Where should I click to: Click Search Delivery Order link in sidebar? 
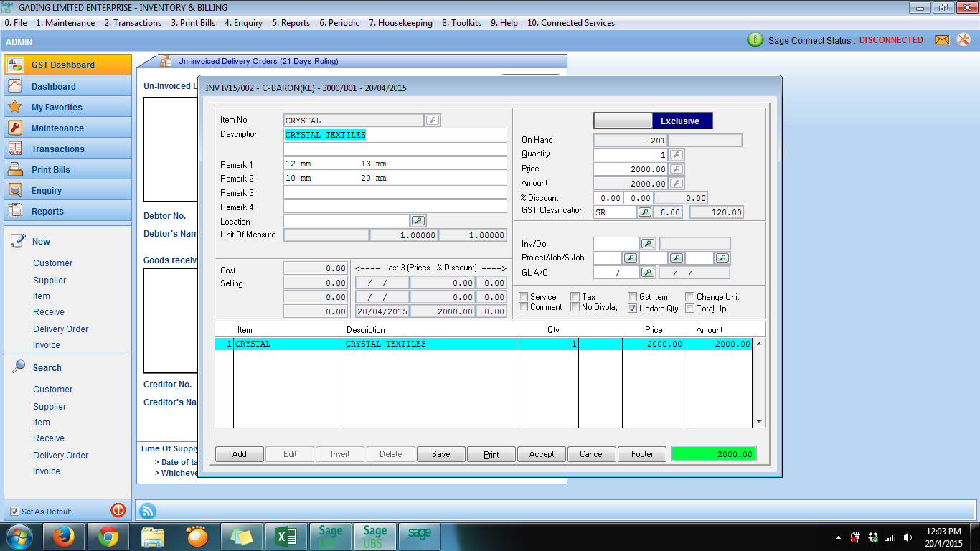(61, 456)
